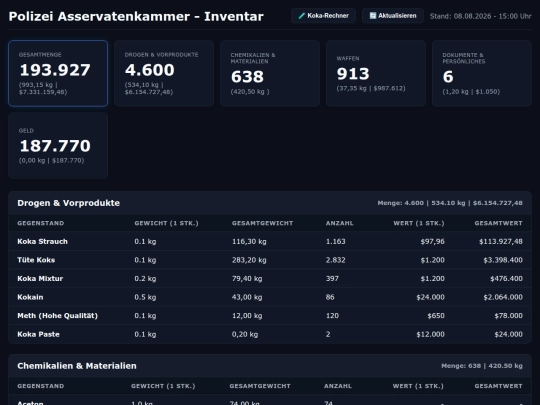Click the Gesamtgewicht header in Drogen table
This screenshot has height=405, width=540.
click(262, 223)
